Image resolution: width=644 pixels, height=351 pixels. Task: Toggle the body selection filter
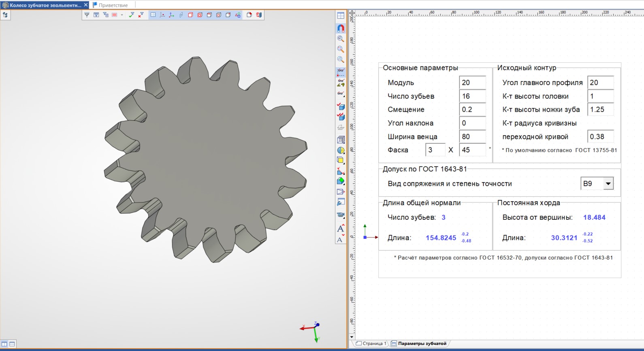pos(228,15)
